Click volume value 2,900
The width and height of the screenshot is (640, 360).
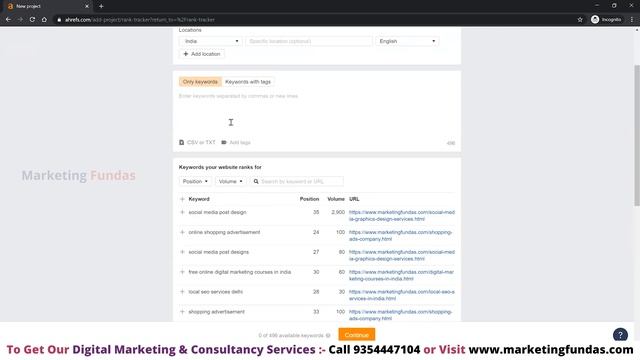[x=338, y=212]
